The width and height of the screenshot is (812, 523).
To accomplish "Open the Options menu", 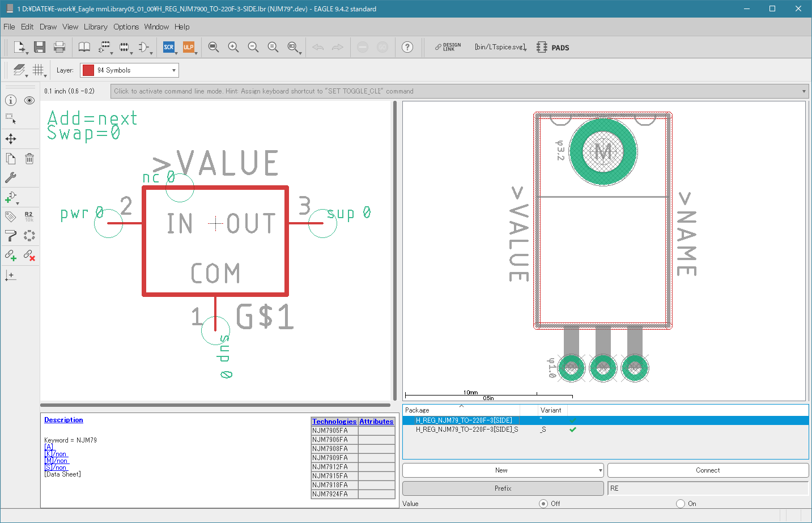I will point(126,27).
